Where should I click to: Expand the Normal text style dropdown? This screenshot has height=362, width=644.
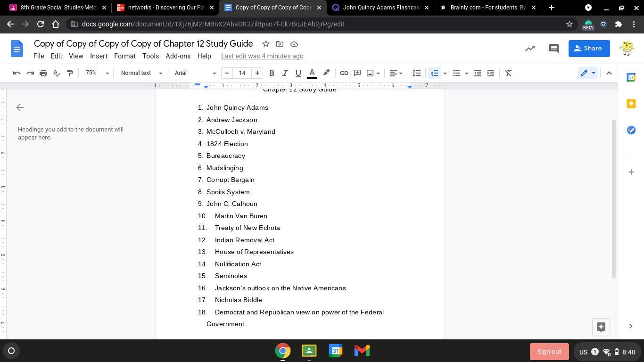click(x=141, y=73)
